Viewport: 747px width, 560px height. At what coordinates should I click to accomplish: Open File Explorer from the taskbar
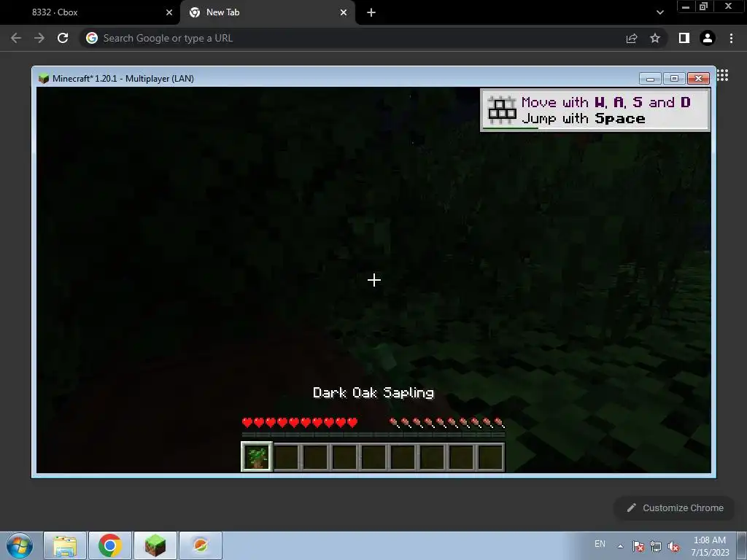pos(65,545)
